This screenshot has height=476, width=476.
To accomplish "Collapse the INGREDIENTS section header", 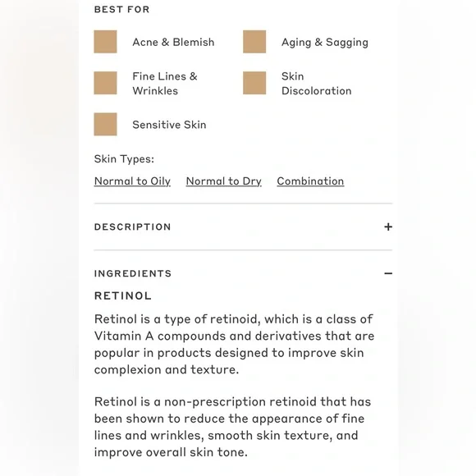I will pyautogui.click(x=243, y=273).
